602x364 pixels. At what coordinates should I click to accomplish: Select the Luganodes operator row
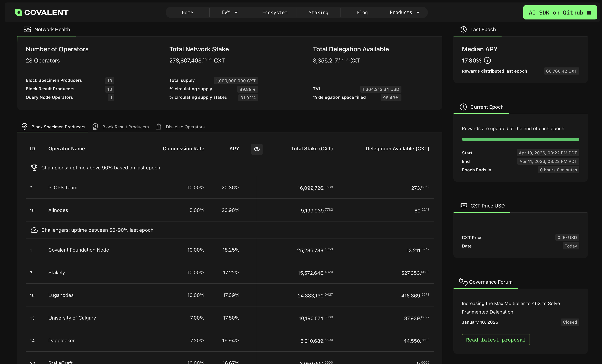(x=230, y=295)
